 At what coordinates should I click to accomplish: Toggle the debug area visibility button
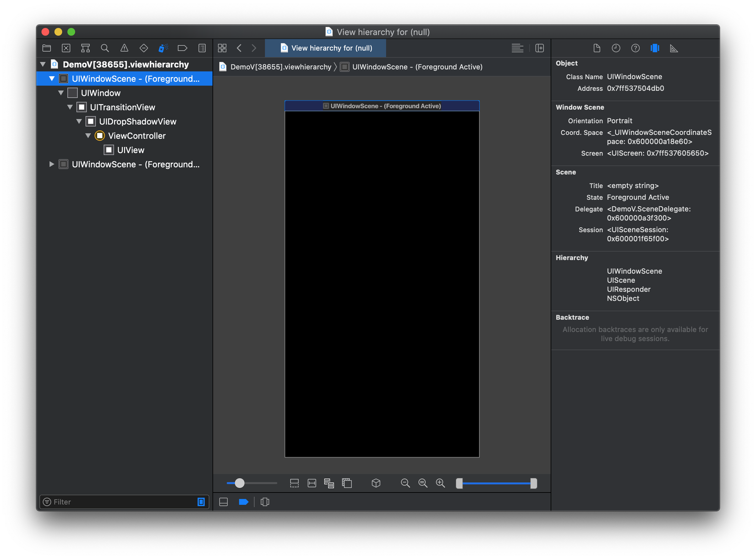224,502
